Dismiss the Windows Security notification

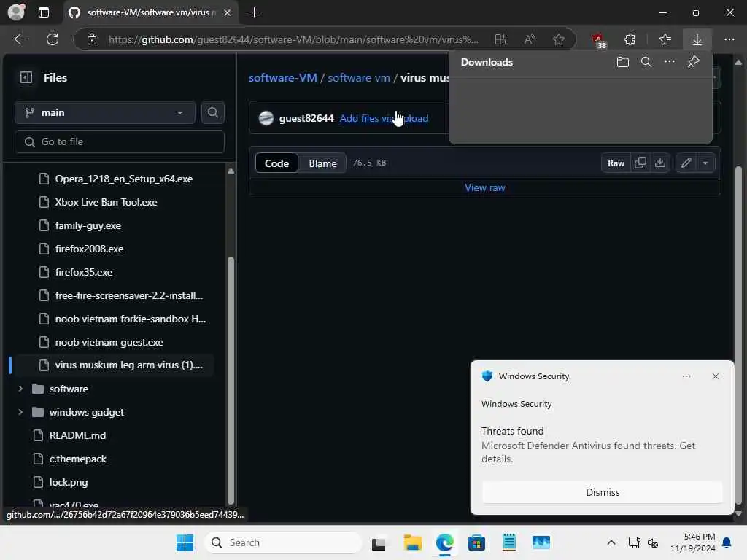(x=603, y=492)
